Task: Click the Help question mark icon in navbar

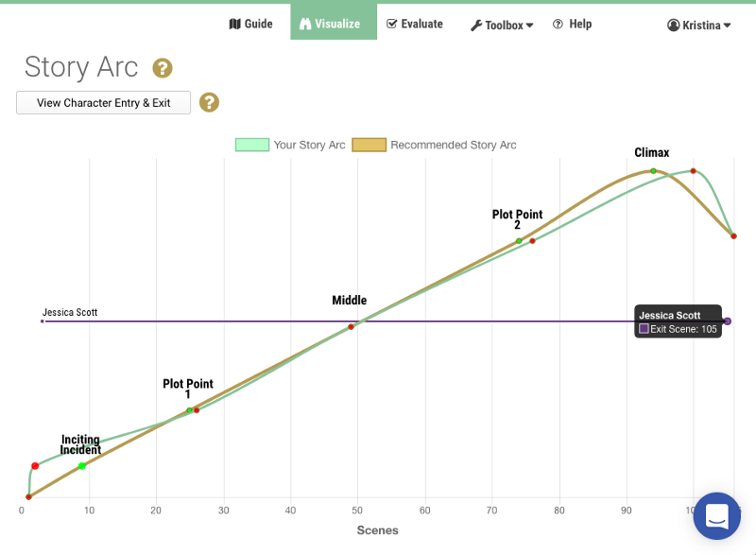Action: [558, 24]
